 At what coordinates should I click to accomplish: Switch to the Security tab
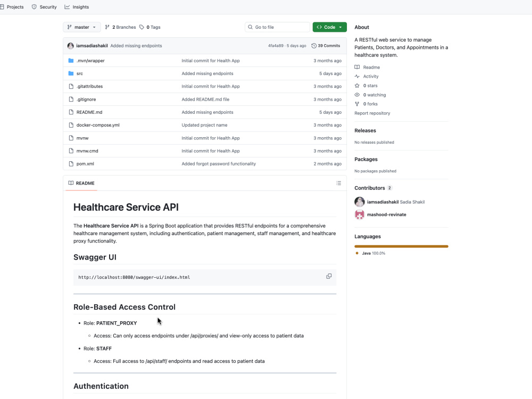tap(44, 7)
